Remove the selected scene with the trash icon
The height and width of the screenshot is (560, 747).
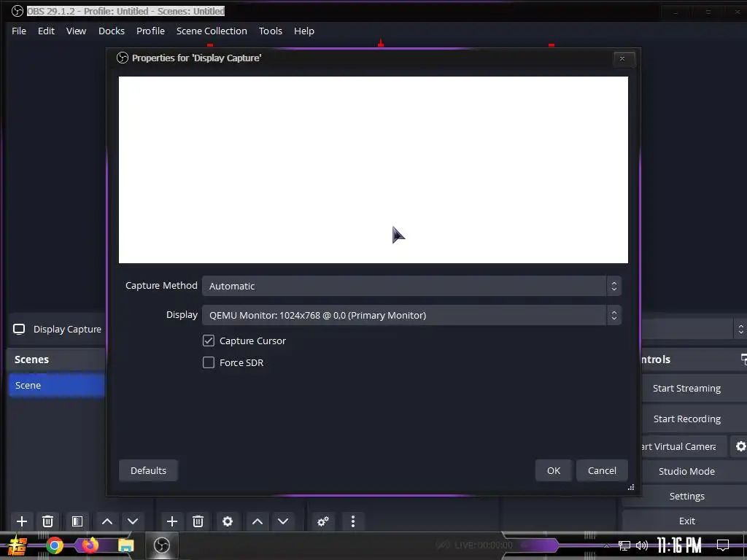pyautogui.click(x=47, y=521)
